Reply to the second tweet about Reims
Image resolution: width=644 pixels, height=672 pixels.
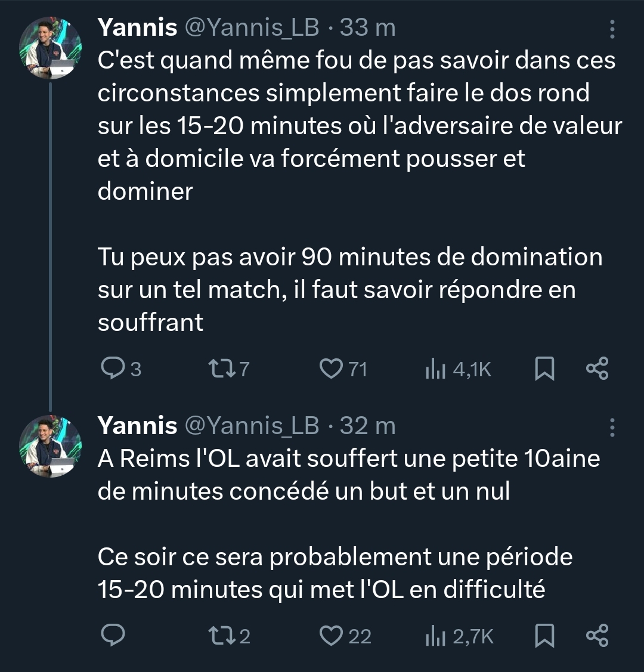(x=112, y=636)
